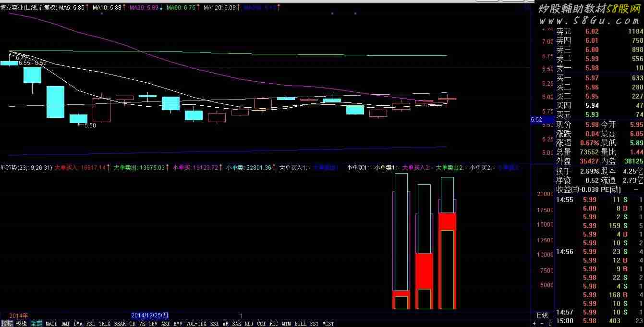Click the 恒立实业(日线,前复权) chart title
This screenshot has width=644, height=327.
coord(28,8)
